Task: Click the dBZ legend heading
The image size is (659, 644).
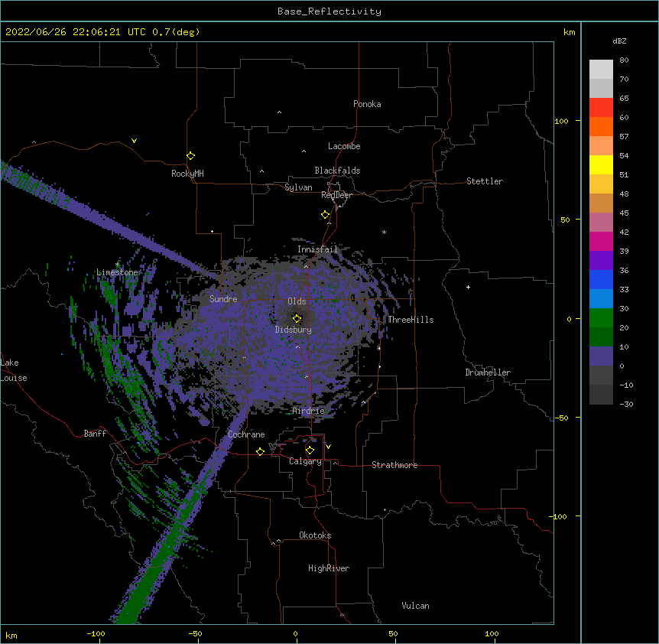Action: 619,41
